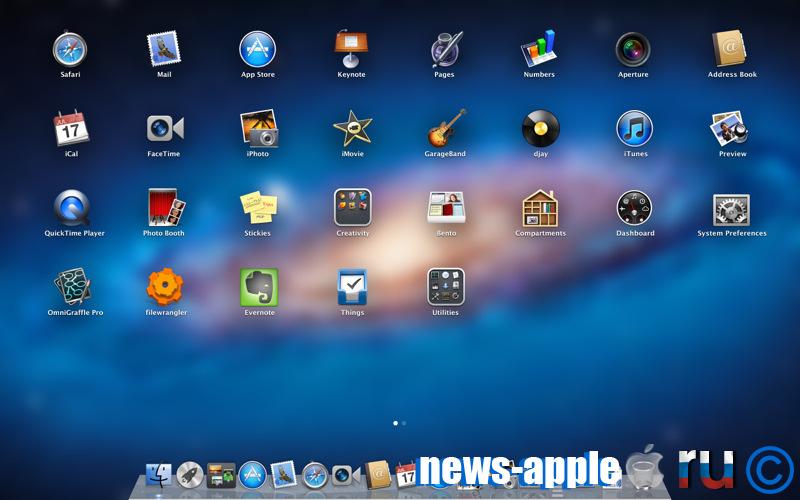Click the iCal calendar in the dock

click(x=406, y=475)
